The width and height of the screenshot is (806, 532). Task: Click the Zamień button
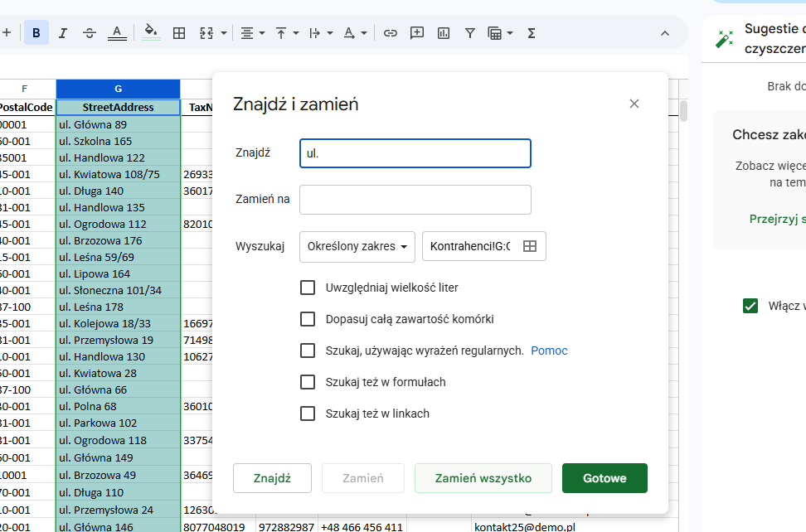point(363,478)
